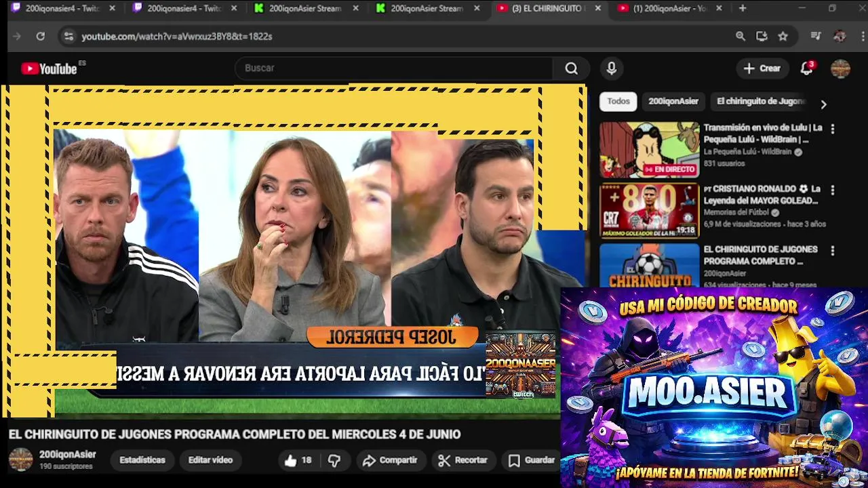Open CRISTIANO RONALDO La Leyenda video title
The width and height of the screenshot is (868, 488).
(762, 195)
